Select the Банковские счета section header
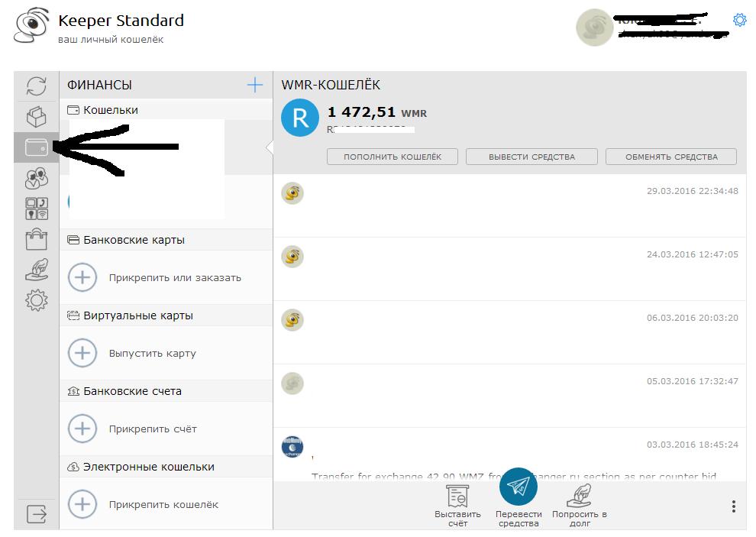This screenshot has width=756, height=537. click(x=166, y=391)
